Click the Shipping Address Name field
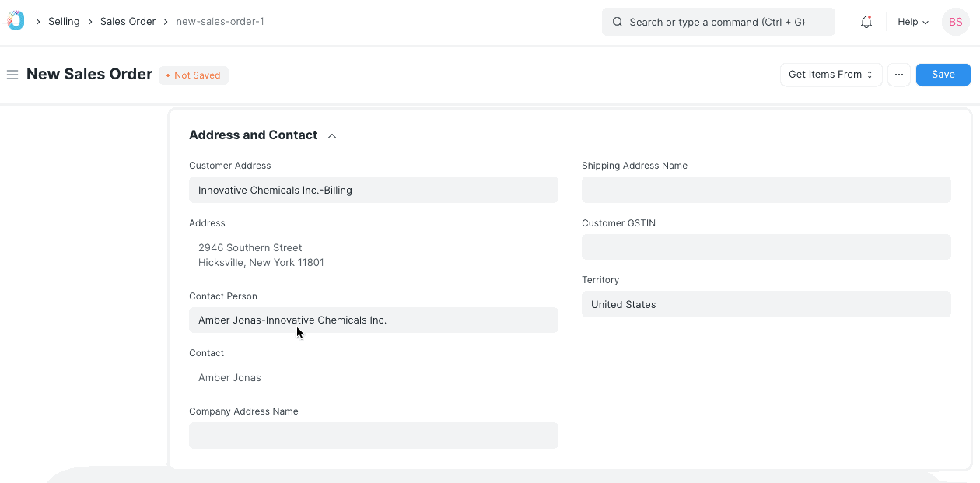The image size is (980, 483). 766,190
